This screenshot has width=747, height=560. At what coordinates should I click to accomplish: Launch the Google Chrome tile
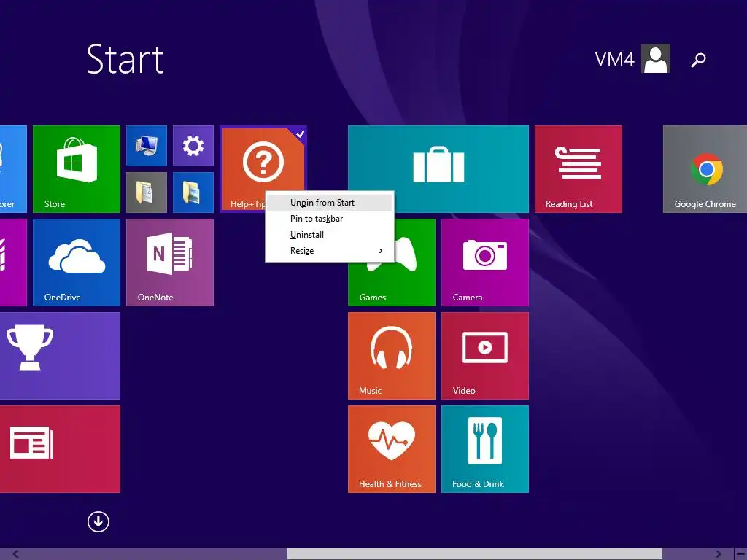click(705, 169)
